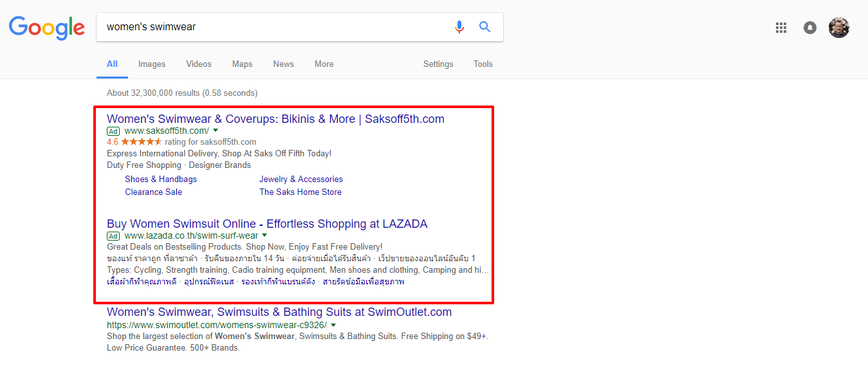Switch to the Videos tab
Image resolution: width=868 pixels, height=368 pixels.
click(x=199, y=64)
